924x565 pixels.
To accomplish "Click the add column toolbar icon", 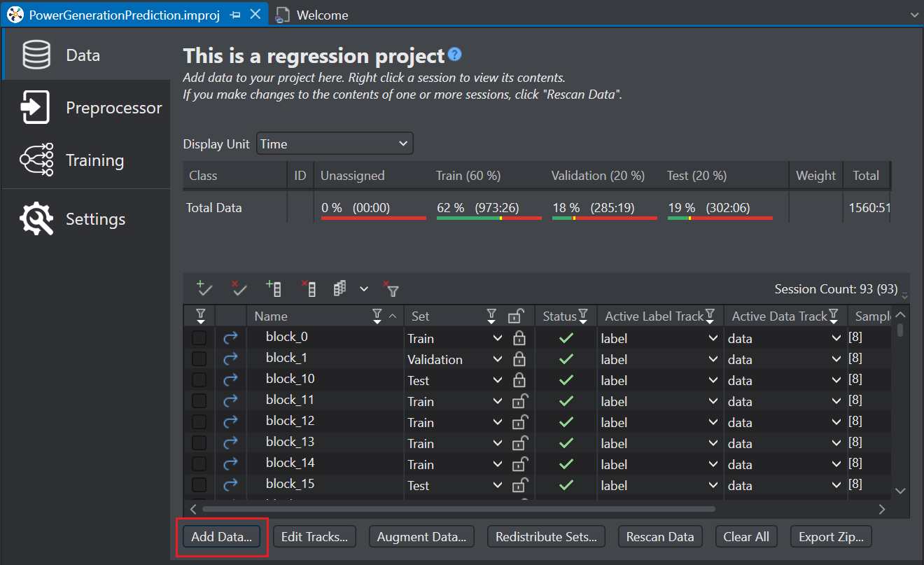I will tap(274, 288).
